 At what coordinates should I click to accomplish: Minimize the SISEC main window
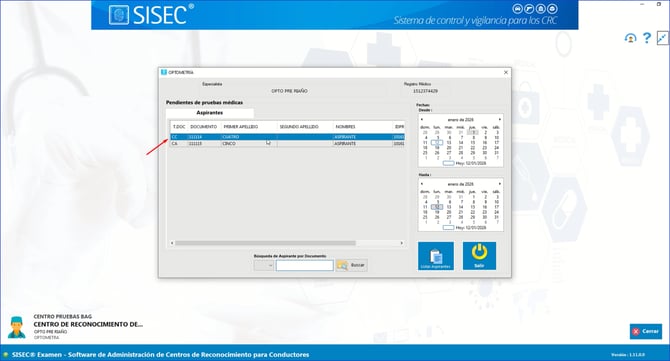click(x=642, y=4)
